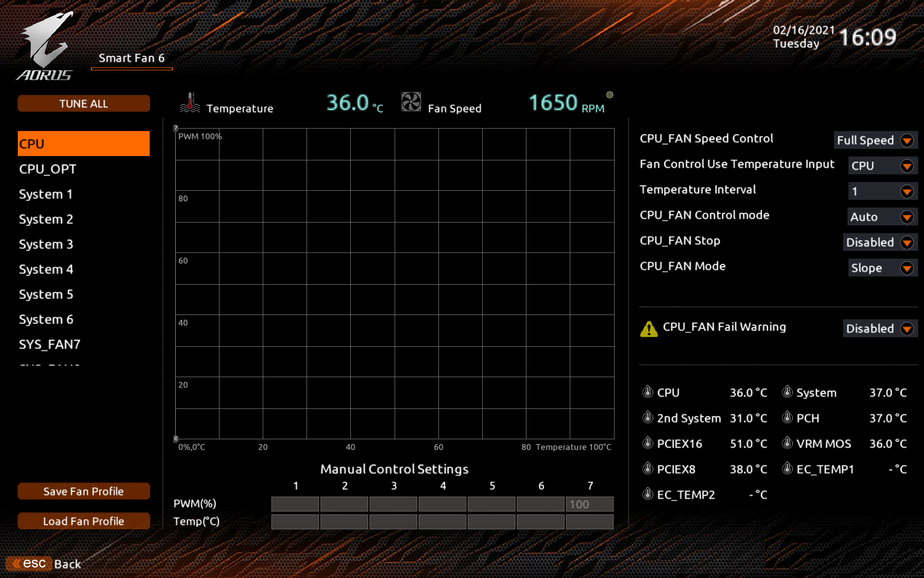Expand the Fan Control Use Temperature Input dropdown
This screenshot has width=924, height=578.
883,166
